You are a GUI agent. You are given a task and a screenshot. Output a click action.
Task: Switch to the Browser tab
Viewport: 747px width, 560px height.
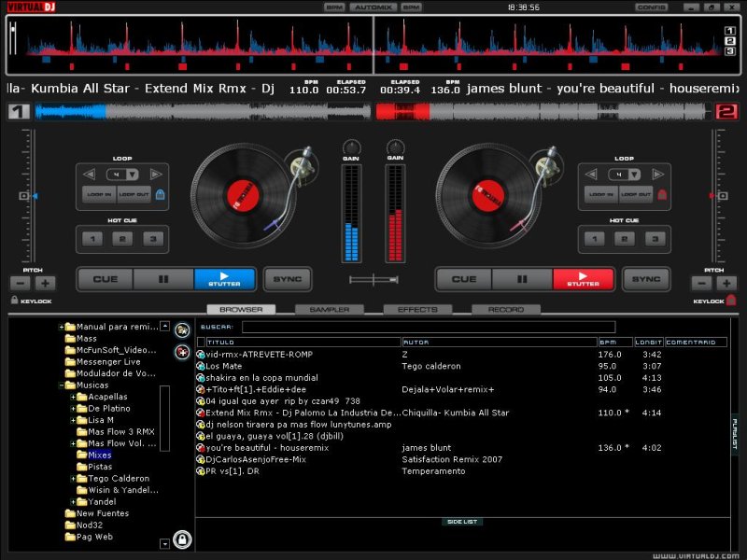point(241,310)
